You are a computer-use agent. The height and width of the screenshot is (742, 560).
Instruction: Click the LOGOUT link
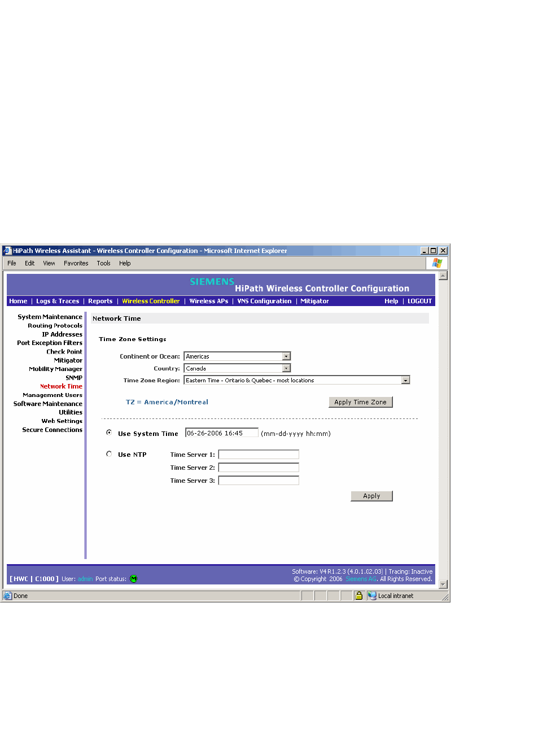tap(420, 302)
